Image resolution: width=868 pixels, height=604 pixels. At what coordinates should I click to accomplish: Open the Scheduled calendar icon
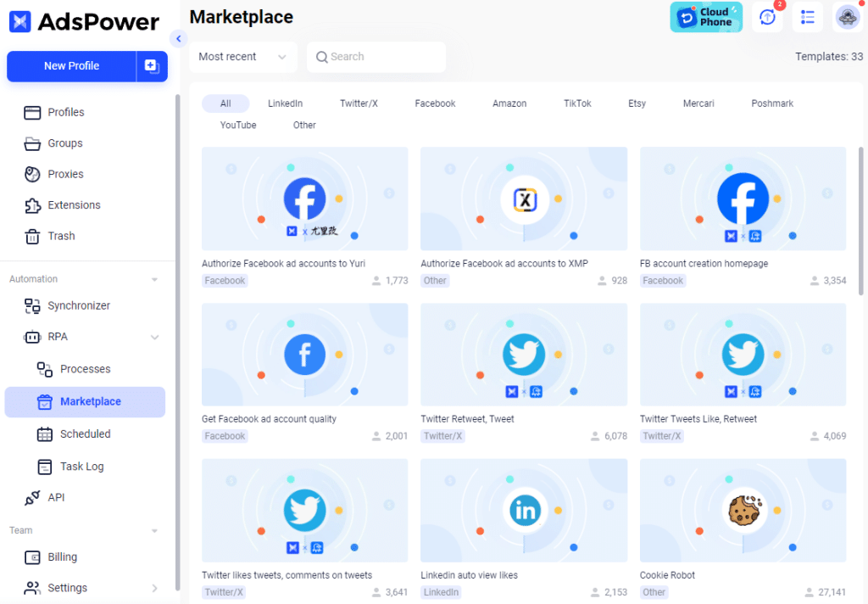[x=44, y=434]
